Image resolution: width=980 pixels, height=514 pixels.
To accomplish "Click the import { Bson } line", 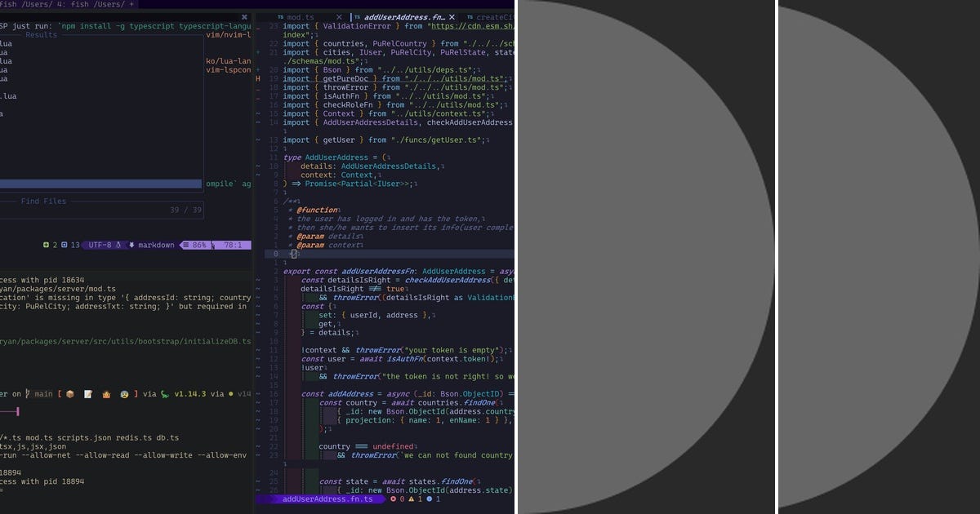I will click(380, 70).
